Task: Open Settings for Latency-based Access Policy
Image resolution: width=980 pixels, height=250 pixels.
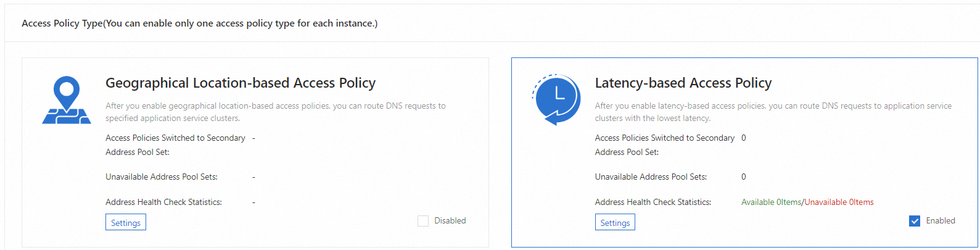Action: pyautogui.click(x=615, y=223)
